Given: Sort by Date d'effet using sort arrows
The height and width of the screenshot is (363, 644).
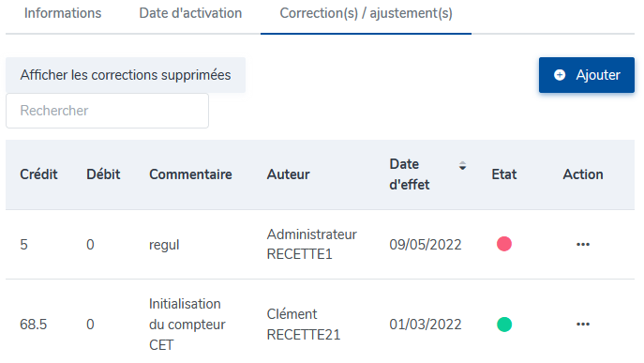Looking at the screenshot, I should [462, 166].
